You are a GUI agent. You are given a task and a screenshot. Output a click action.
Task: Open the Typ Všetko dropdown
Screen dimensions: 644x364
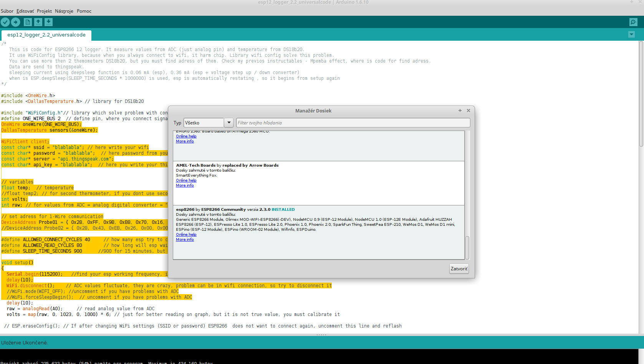[x=209, y=123]
